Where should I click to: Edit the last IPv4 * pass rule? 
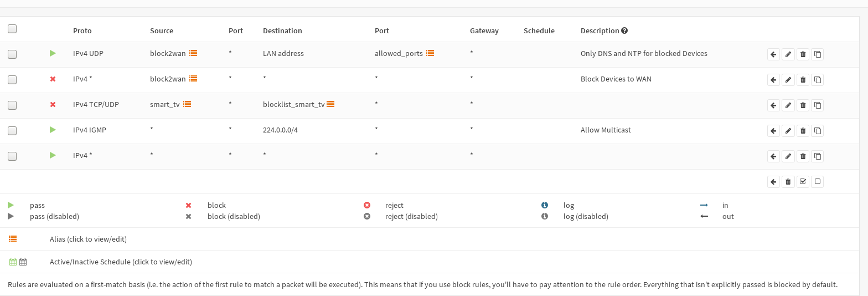pyautogui.click(x=788, y=156)
